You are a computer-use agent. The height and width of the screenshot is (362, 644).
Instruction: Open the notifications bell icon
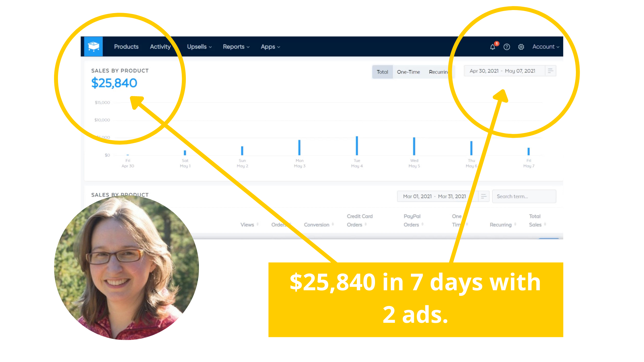click(x=492, y=47)
